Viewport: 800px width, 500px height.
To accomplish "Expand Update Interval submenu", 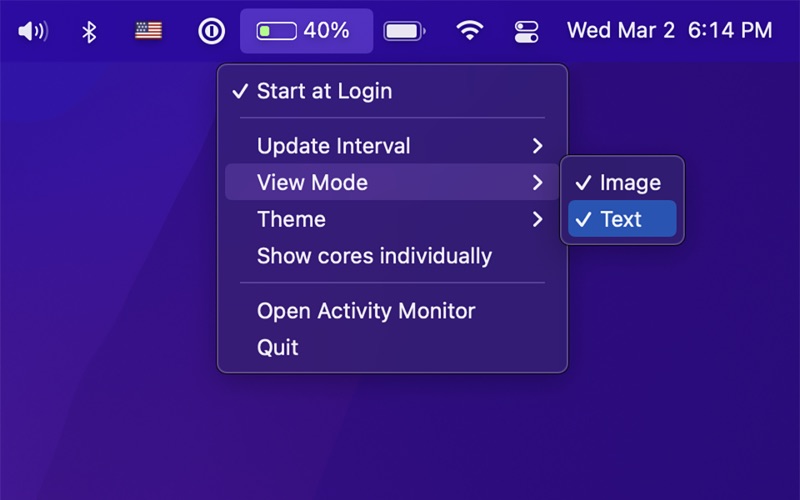I will click(392, 146).
